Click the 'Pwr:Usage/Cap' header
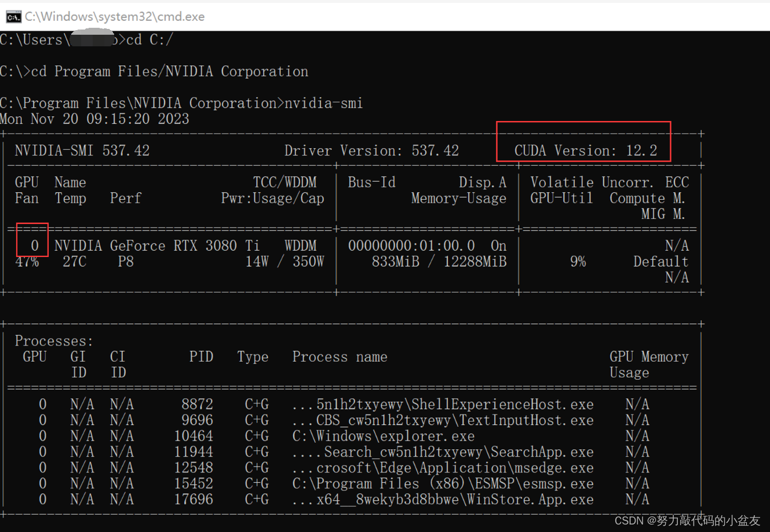Screen dimensions: 770x532 272,198
